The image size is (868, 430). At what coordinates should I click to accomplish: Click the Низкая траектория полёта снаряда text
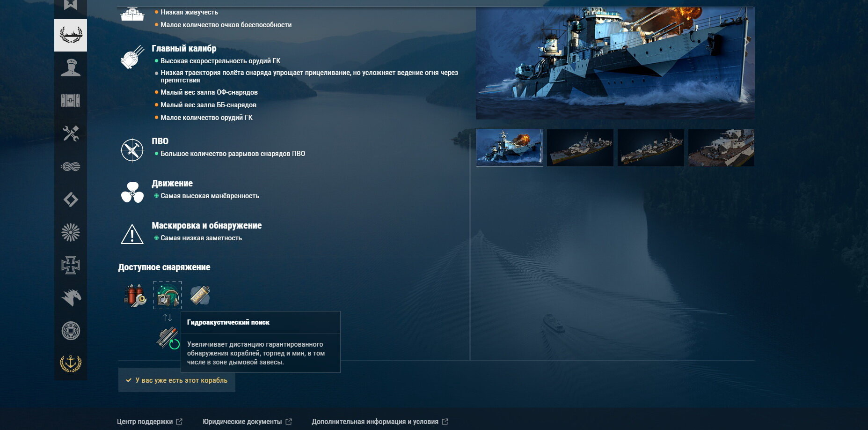[309, 76]
